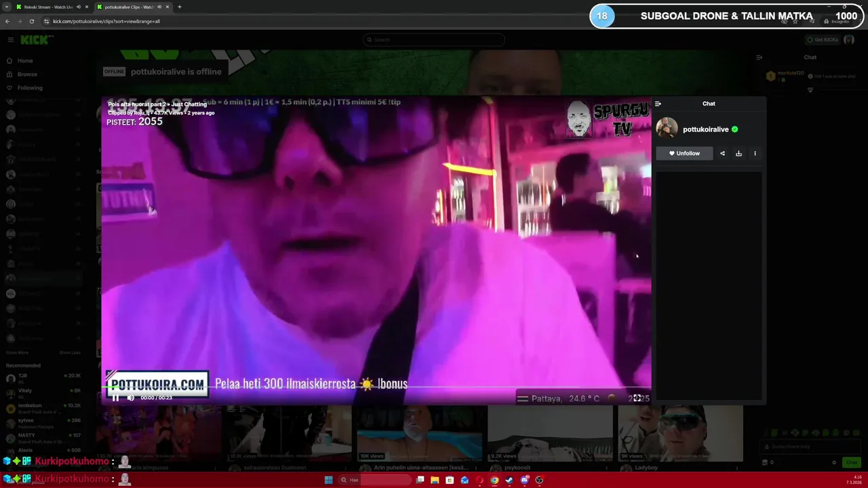Open Ladyboy clip thumbnail
The width and height of the screenshot is (868, 488).
[x=680, y=434]
